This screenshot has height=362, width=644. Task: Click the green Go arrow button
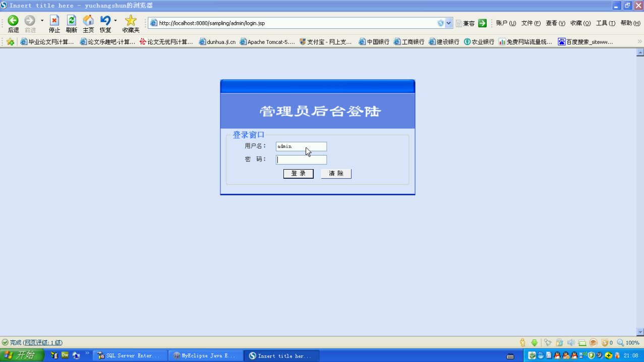(483, 23)
